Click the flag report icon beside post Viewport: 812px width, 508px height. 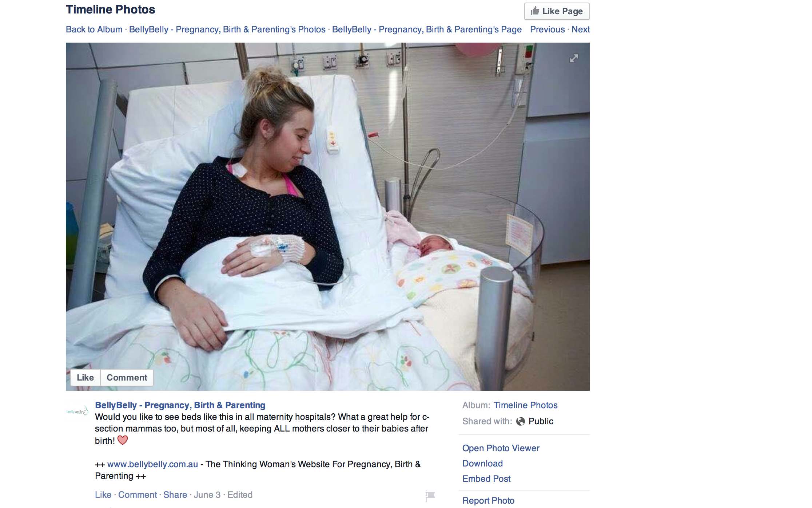430,496
